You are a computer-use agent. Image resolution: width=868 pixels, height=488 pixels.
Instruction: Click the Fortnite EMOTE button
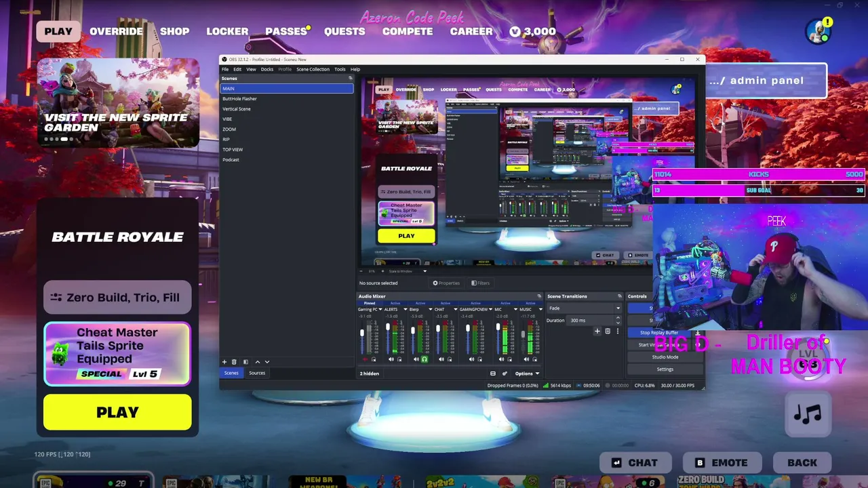tap(722, 463)
